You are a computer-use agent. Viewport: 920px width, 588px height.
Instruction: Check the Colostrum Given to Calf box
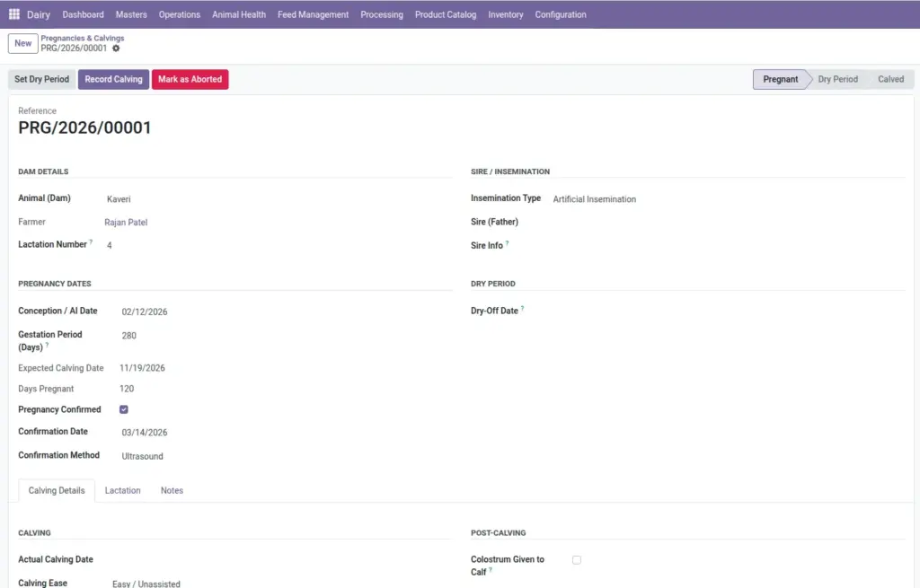click(x=577, y=560)
